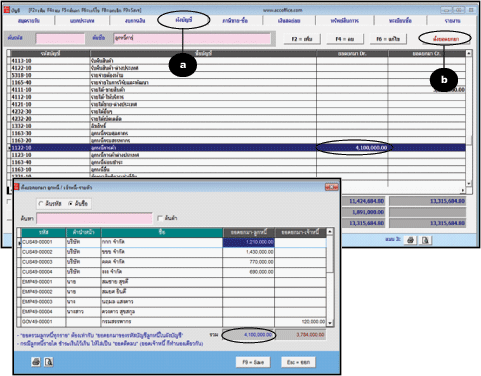Screen dimensions: 481x376
Task: Click the 4,100,000.00 Dr. balance cell in account list
Action: [x=352, y=147]
